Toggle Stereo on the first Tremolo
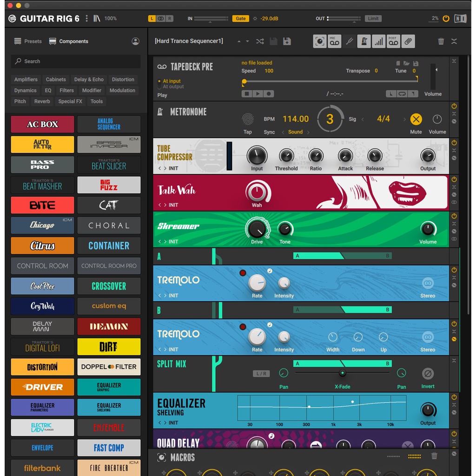The image size is (476, 476). pyautogui.click(x=428, y=283)
